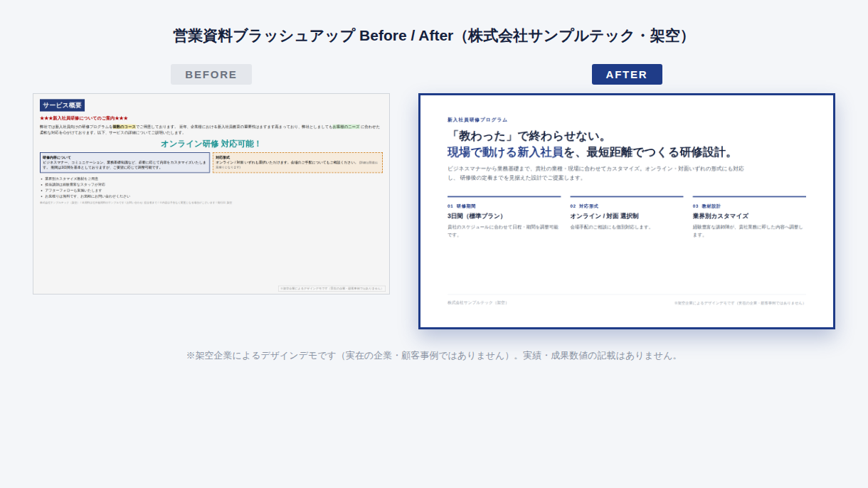Open the Before slide thumbnail
This screenshot has height=488, width=868.
tap(211, 193)
